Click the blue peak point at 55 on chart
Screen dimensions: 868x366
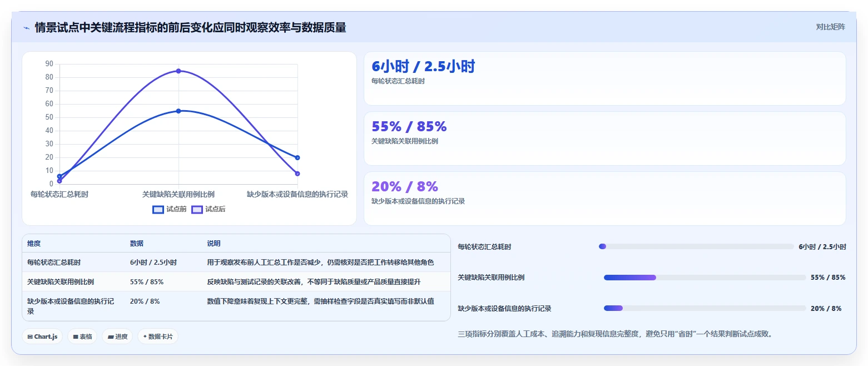pyautogui.click(x=178, y=111)
